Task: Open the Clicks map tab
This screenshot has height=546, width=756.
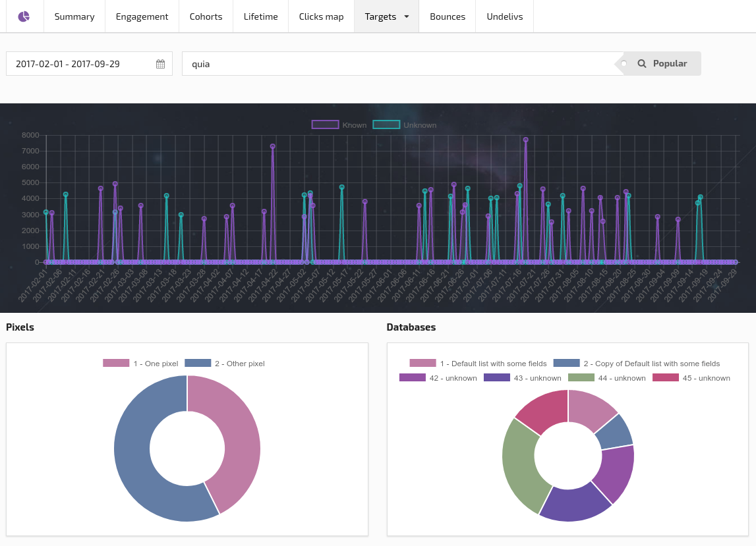Action: [321, 16]
